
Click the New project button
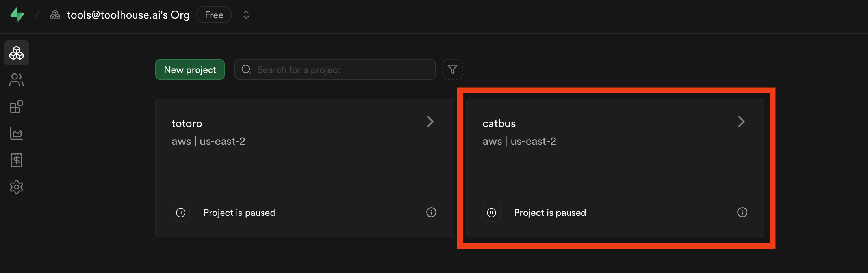190,69
